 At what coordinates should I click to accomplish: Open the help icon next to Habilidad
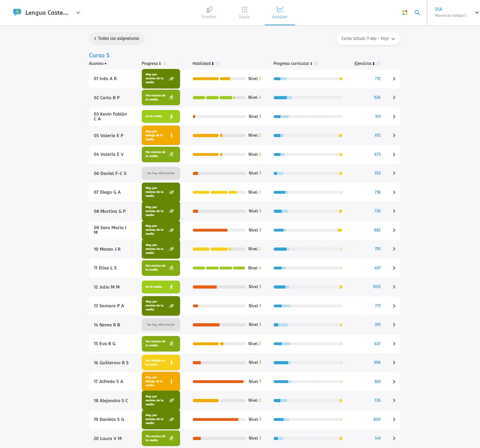pos(217,63)
